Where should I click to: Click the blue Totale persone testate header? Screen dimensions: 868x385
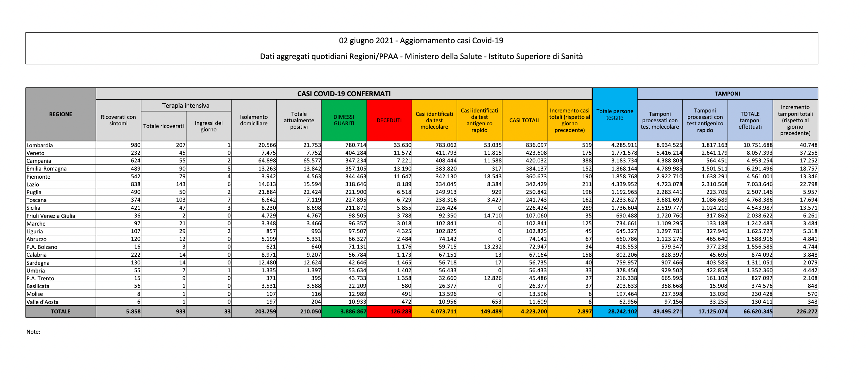615,114
